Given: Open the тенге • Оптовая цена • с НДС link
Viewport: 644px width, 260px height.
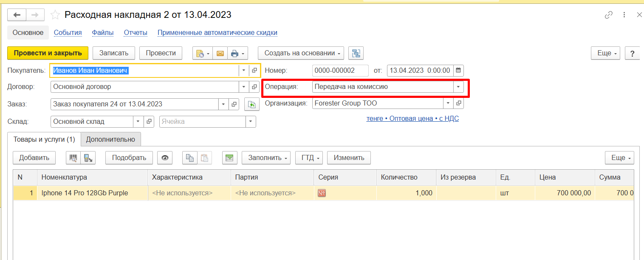Looking at the screenshot, I should pyautogui.click(x=412, y=119).
